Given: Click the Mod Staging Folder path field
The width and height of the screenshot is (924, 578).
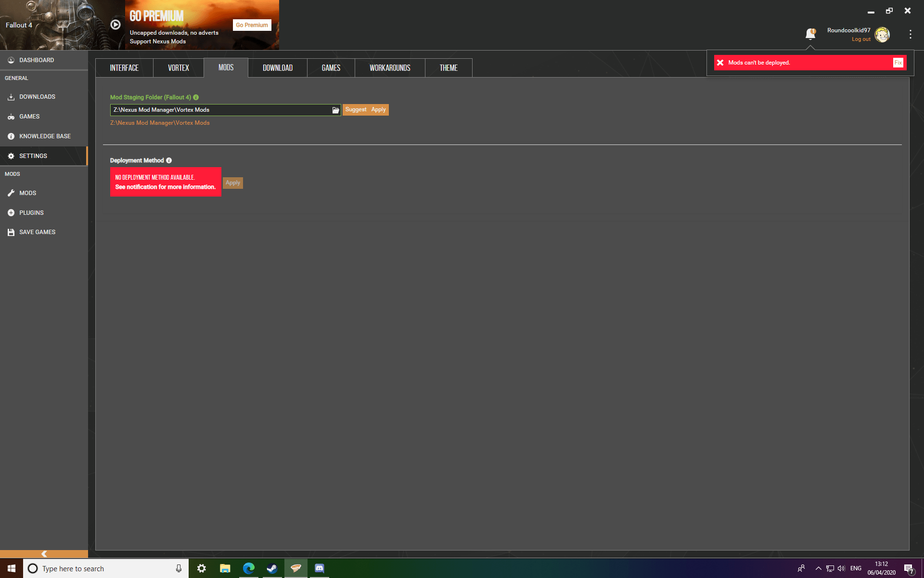Looking at the screenshot, I should [x=221, y=110].
